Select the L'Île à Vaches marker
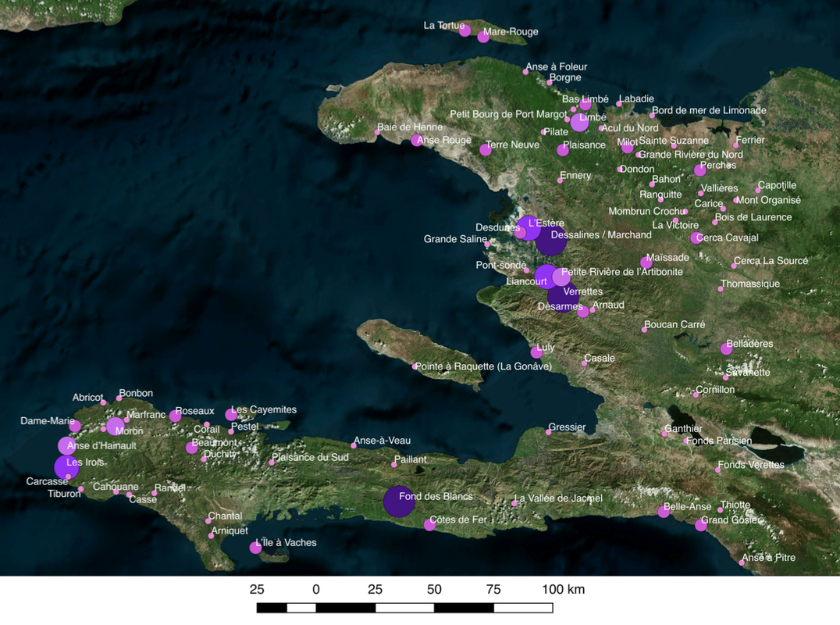 [x=255, y=548]
